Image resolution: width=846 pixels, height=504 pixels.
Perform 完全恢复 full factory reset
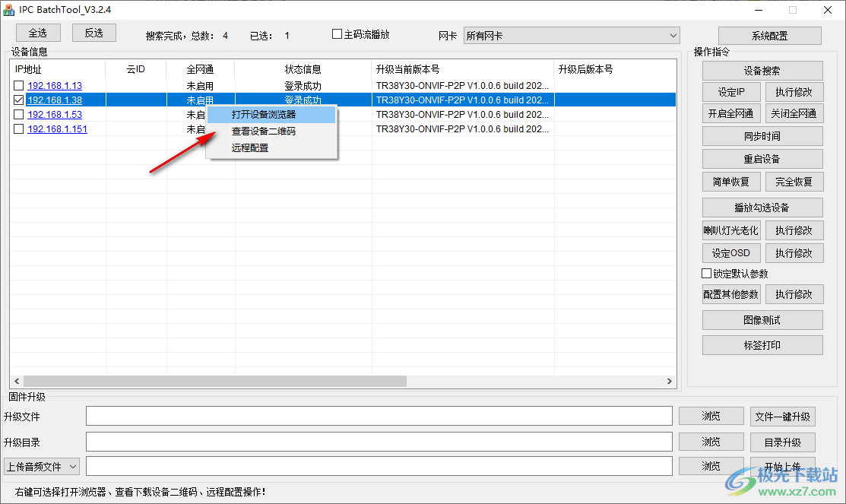point(794,181)
